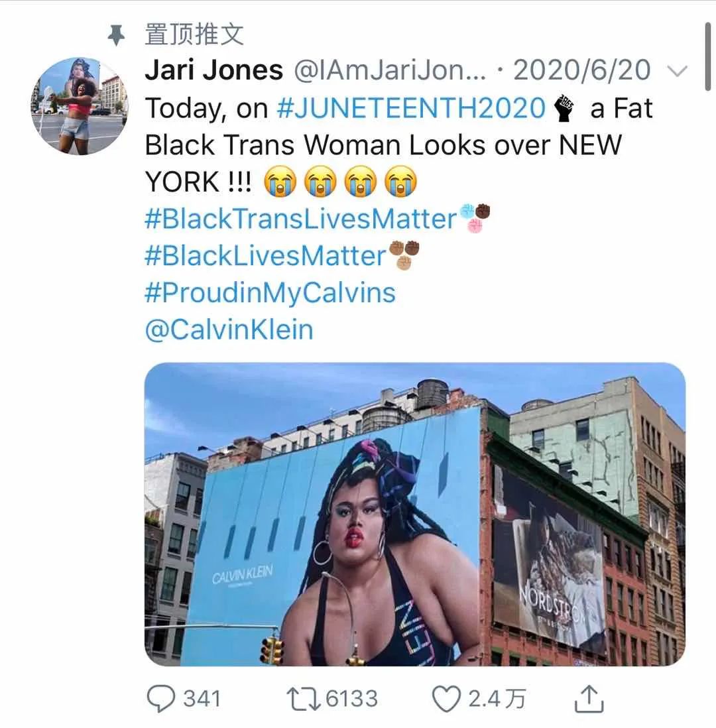716x728 pixels.
Task: Click the 341 replies count
Action: pyautogui.click(x=202, y=699)
